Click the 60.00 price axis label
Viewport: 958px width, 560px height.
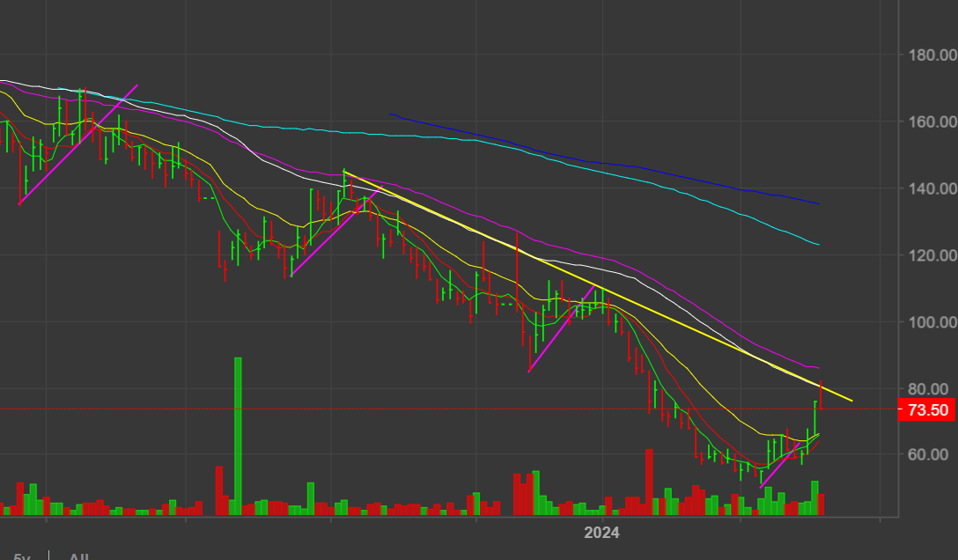point(928,454)
